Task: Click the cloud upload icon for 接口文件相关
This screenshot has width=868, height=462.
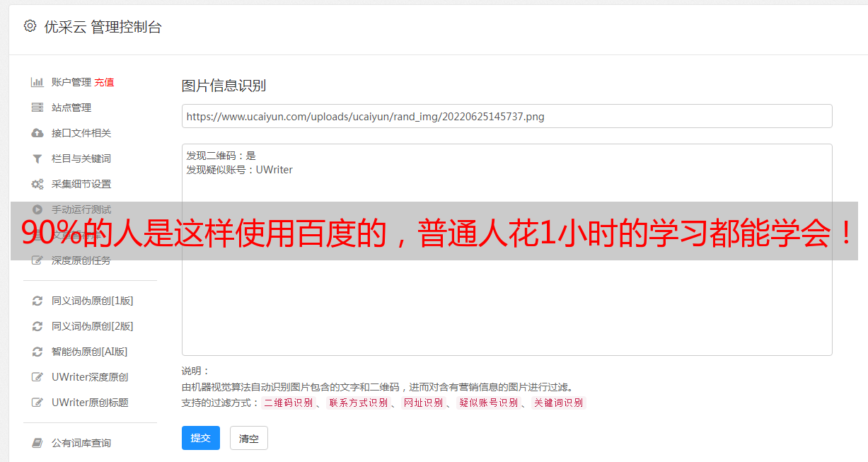Action: pyautogui.click(x=37, y=133)
